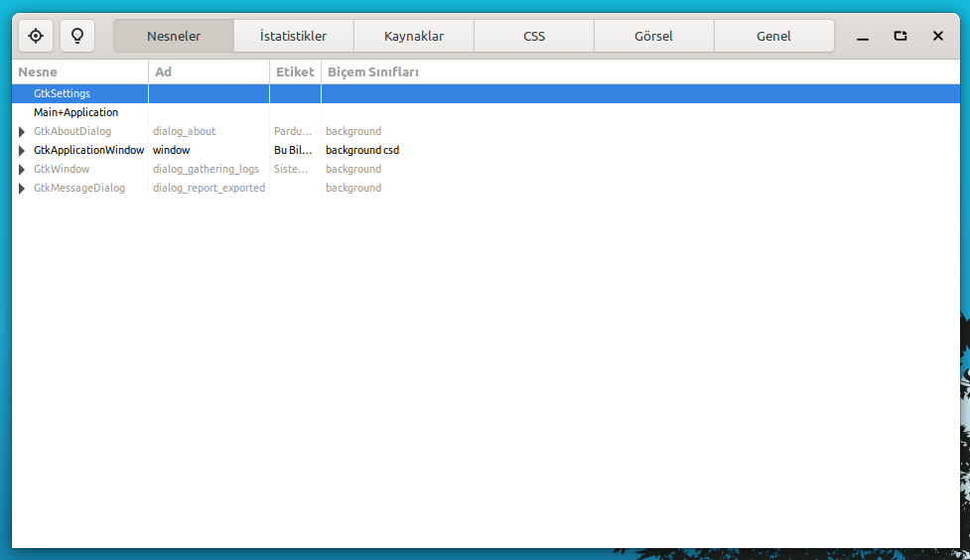Viewport: 970px width, 560px height.
Task: Click the Nesne column header
Action: click(x=79, y=71)
